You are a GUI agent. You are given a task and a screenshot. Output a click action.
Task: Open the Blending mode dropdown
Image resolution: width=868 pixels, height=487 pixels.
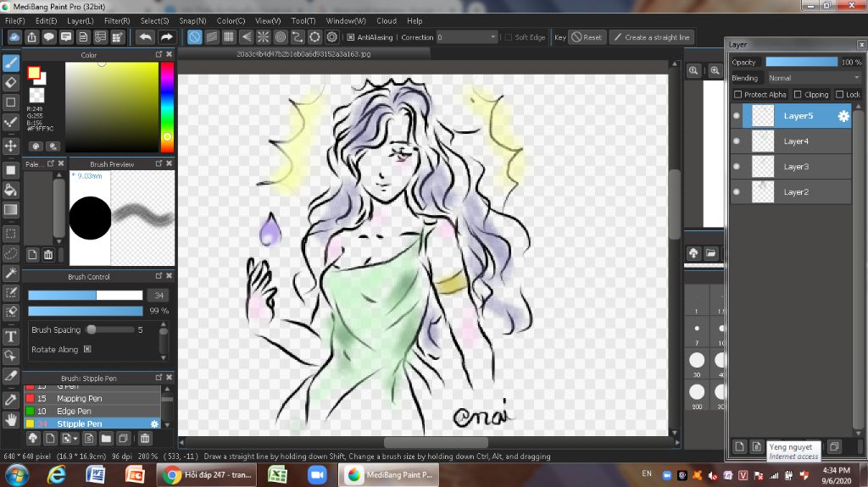coord(813,78)
